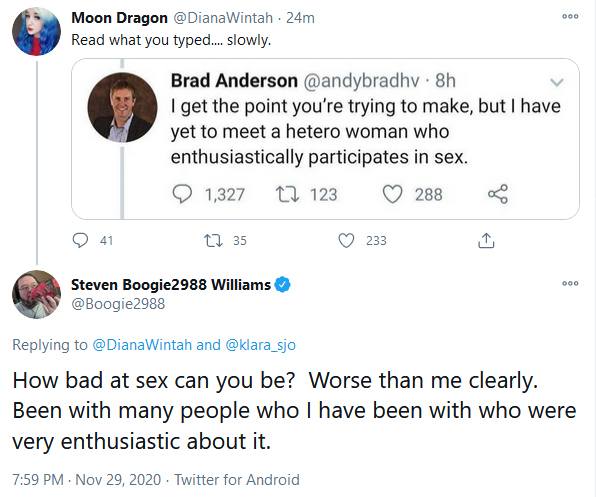The image size is (596, 497).
Task: Click the 7:59 PM Nov 29, 2020 timestamp
Action: (87, 480)
